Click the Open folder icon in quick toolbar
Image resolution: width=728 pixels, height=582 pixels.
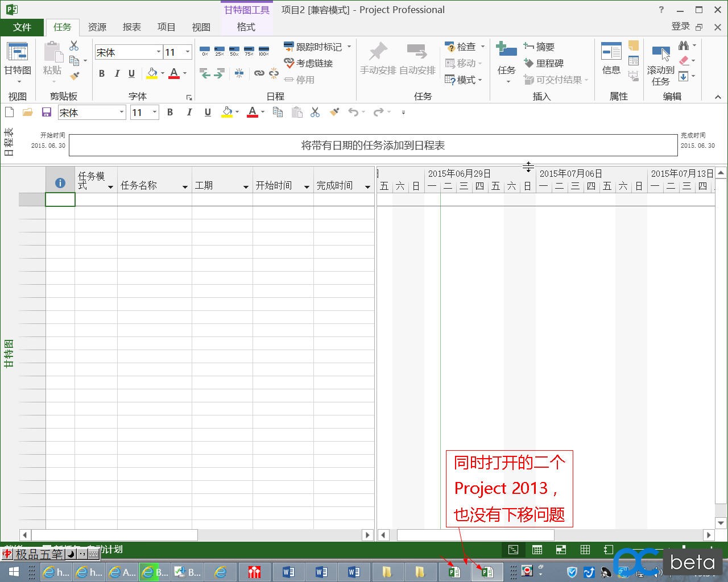click(x=27, y=112)
